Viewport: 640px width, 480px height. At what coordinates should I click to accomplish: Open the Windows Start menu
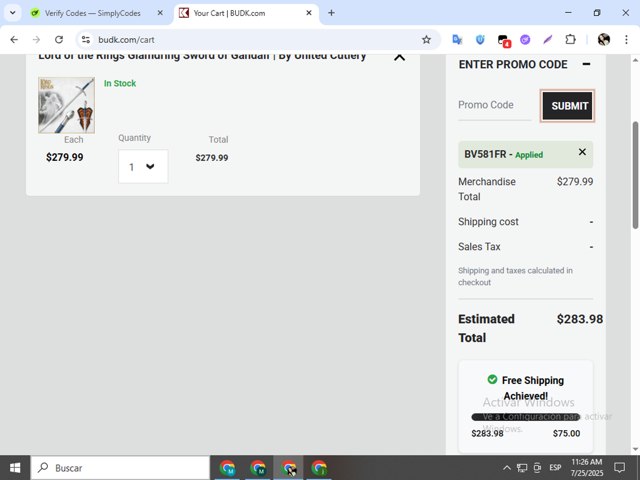click(15, 468)
